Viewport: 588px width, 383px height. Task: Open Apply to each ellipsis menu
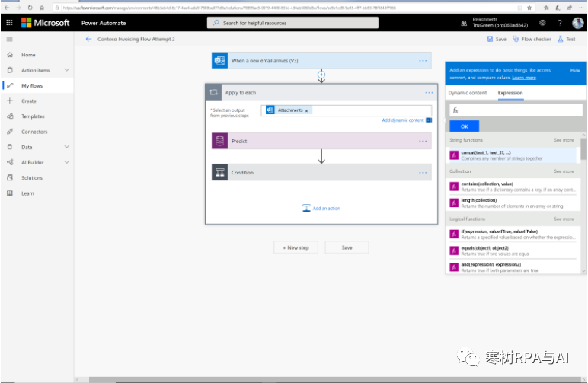429,93
